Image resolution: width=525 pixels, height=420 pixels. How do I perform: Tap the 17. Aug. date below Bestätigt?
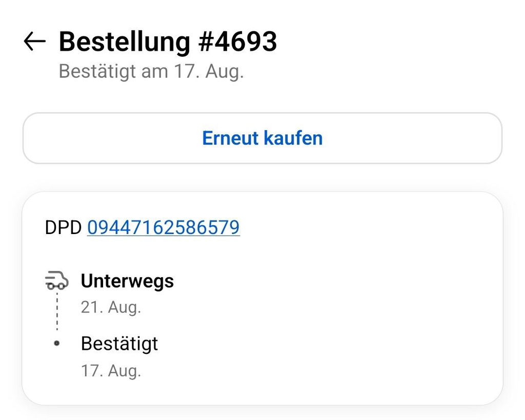111,371
